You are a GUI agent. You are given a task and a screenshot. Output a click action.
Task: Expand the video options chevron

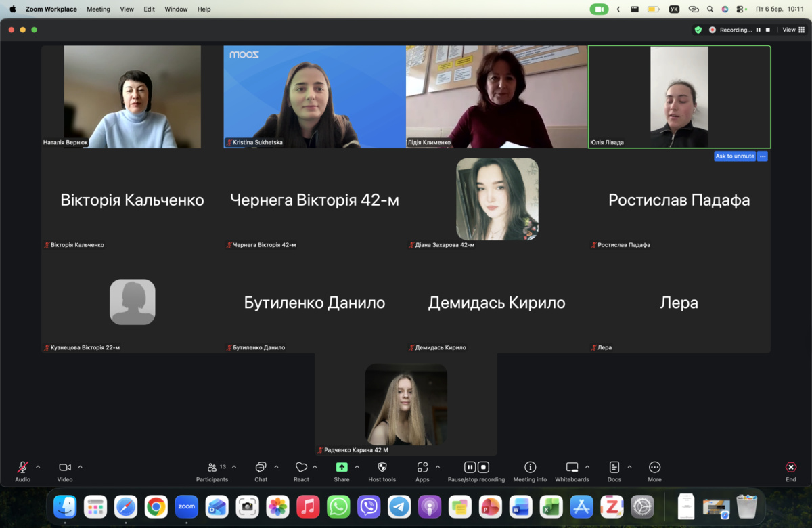click(80, 467)
